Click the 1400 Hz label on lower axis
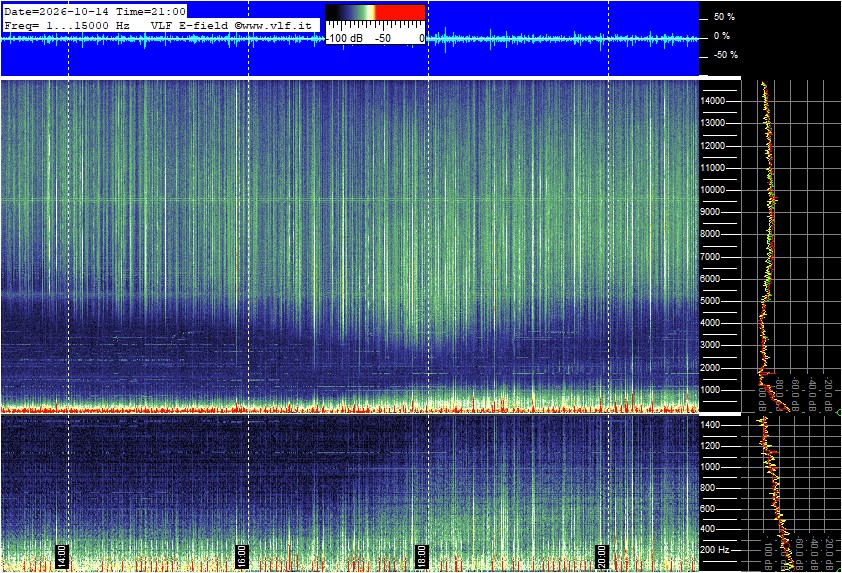The height and width of the screenshot is (573, 842). pos(710,425)
